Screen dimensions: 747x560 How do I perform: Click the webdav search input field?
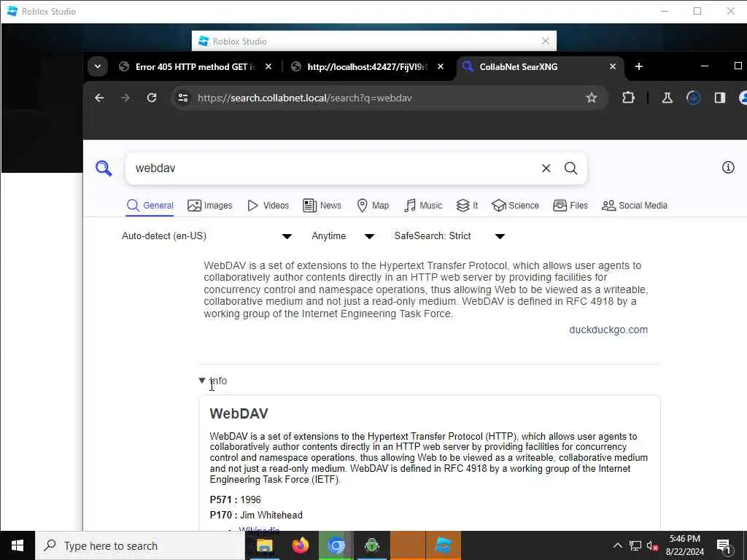tap(333, 168)
